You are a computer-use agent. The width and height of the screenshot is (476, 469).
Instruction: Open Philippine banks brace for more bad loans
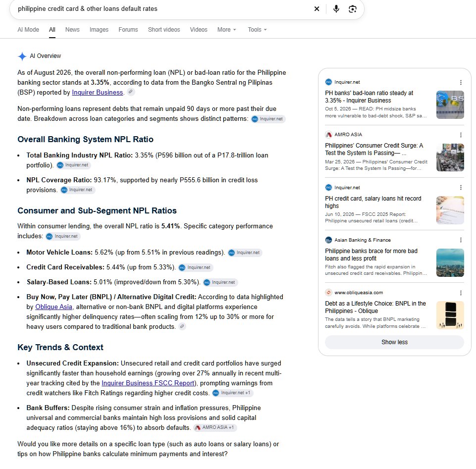click(371, 255)
